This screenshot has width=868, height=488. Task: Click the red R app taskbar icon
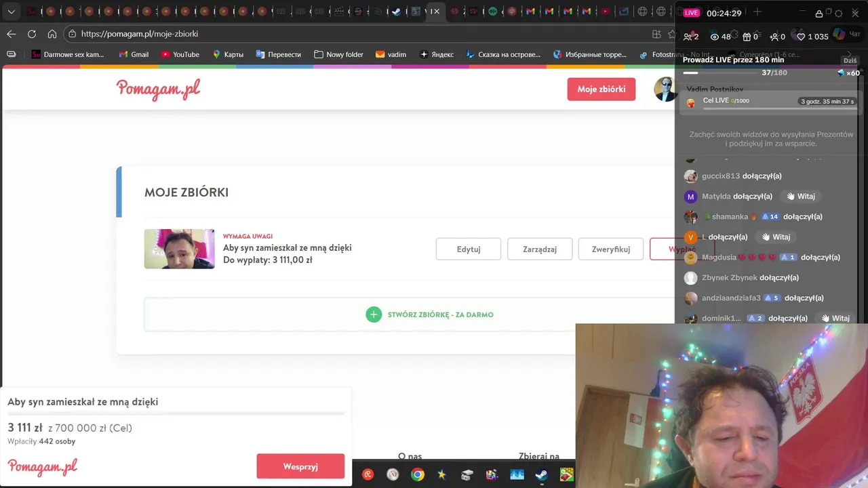click(x=368, y=474)
